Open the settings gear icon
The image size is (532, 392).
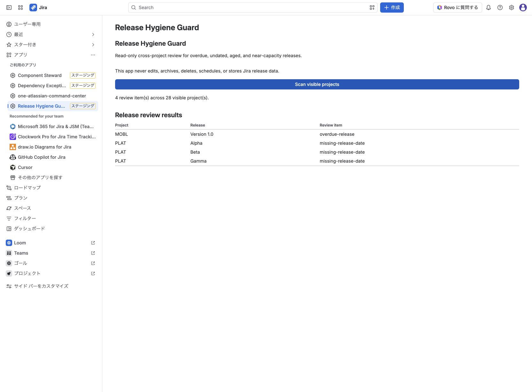coord(512,7)
